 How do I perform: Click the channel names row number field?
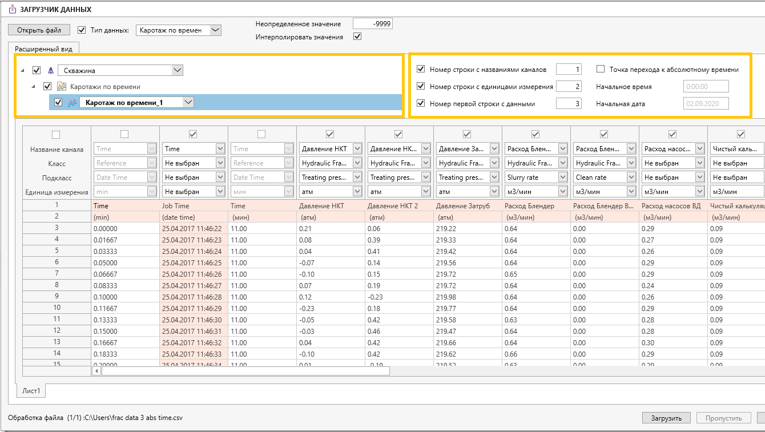(x=569, y=69)
